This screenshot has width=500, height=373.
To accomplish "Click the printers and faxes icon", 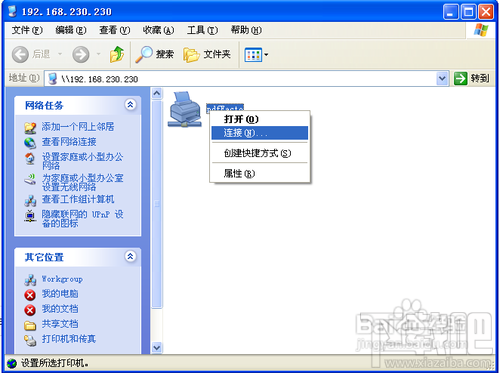I will point(30,340).
